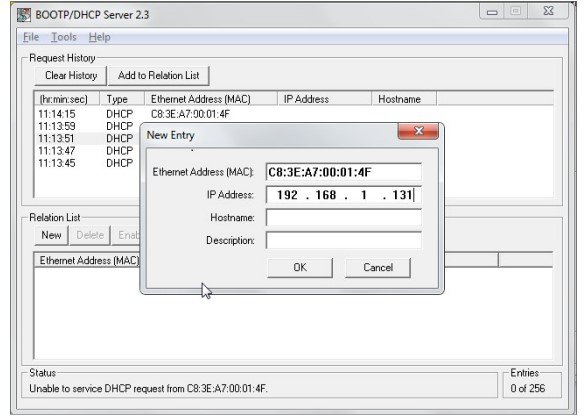586x419 pixels.
Task: Minimize the BOOTP/DHCP Server window
Action: pos(492,12)
